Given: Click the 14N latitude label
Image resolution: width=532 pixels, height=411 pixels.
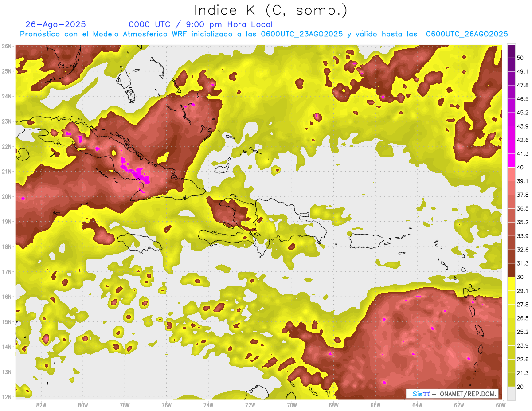Looking at the screenshot, I should [6, 347].
